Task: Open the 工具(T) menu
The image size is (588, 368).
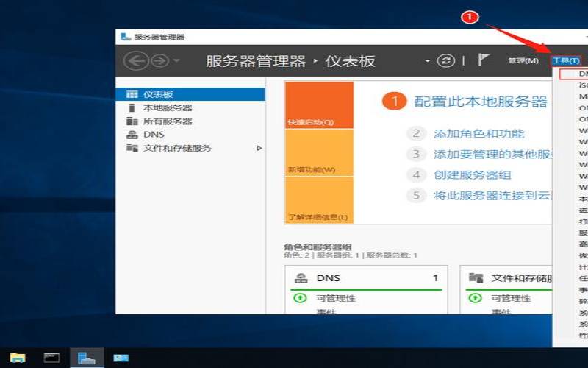Action: point(566,60)
